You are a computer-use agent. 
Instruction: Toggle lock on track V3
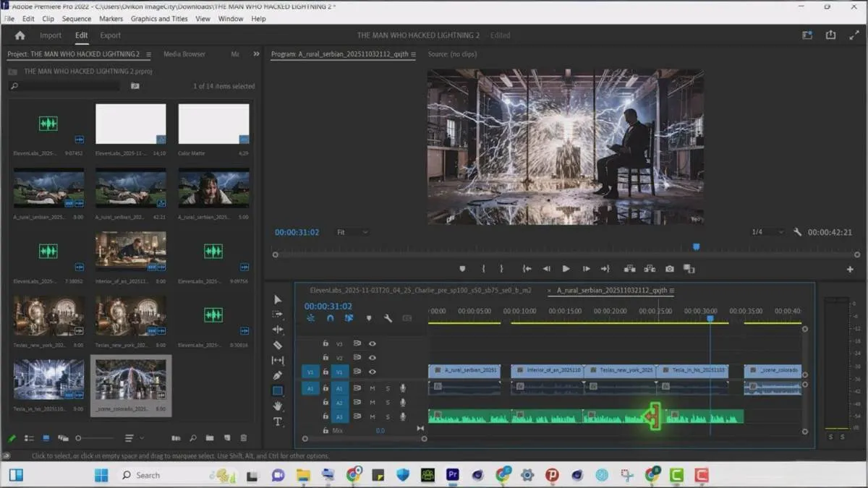coord(325,344)
